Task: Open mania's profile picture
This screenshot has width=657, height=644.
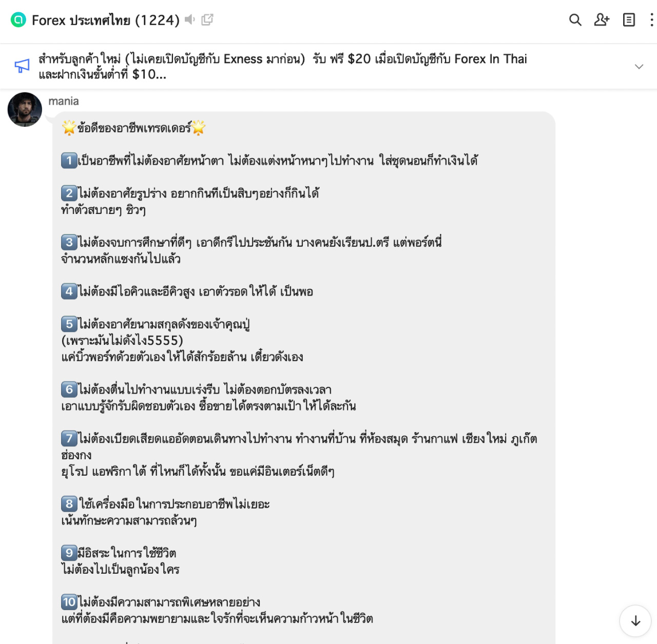Action: [25, 109]
